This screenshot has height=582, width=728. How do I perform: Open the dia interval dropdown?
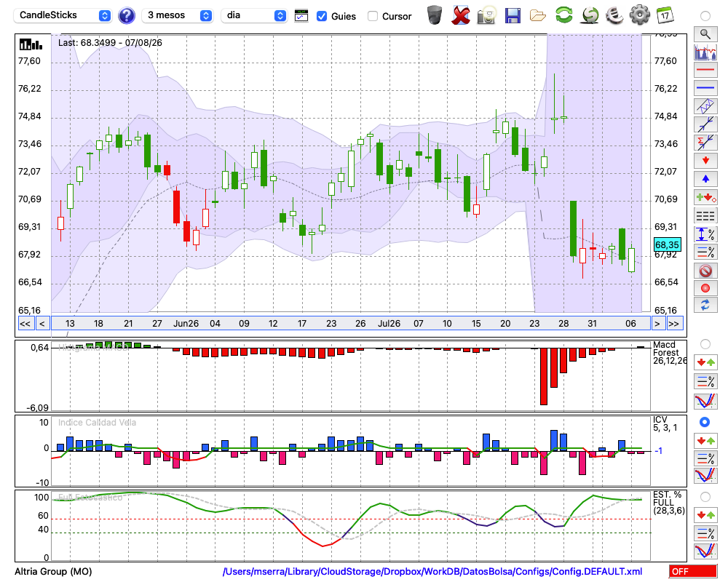(x=254, y=15)
